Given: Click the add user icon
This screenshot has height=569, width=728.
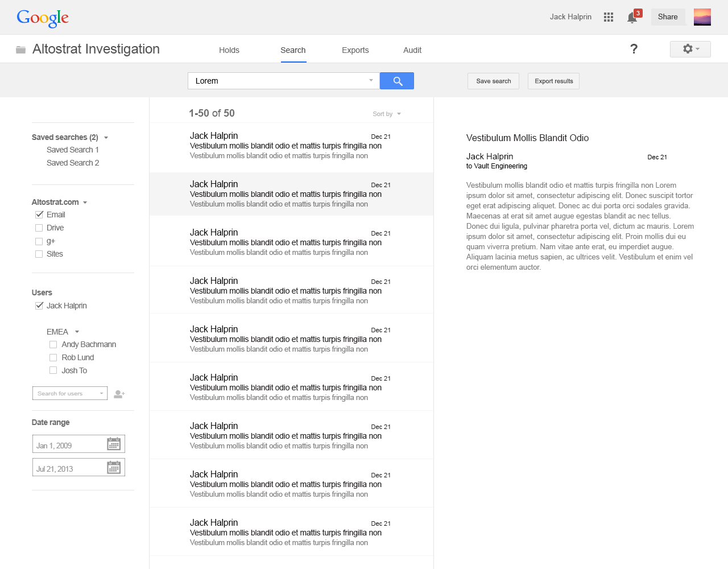Looking at the screenshot, I should (x=119, y=394).
